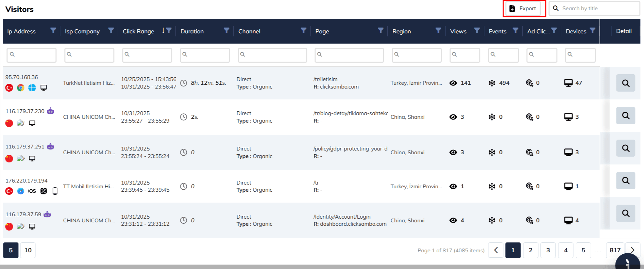Go to page 3

point(548,250)
